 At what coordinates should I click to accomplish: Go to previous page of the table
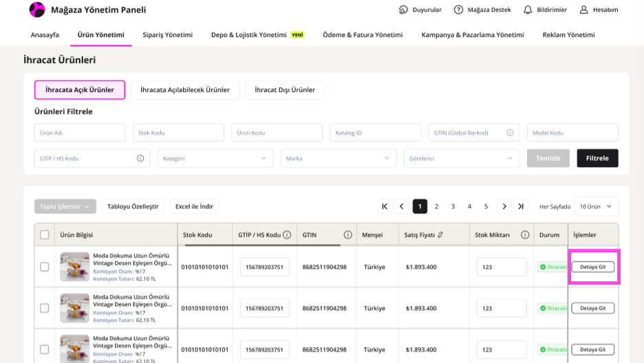402,206
